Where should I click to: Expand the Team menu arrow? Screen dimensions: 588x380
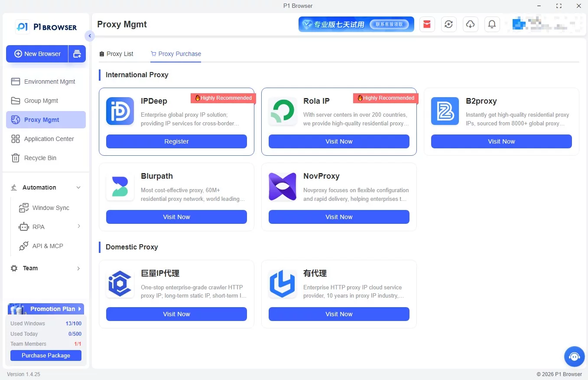point(78,269)
